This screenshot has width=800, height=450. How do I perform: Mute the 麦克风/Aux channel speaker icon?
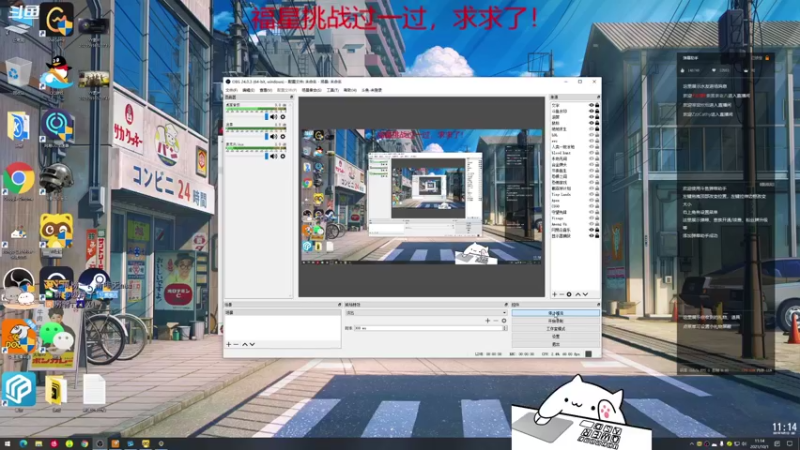[x=273, y=156]
